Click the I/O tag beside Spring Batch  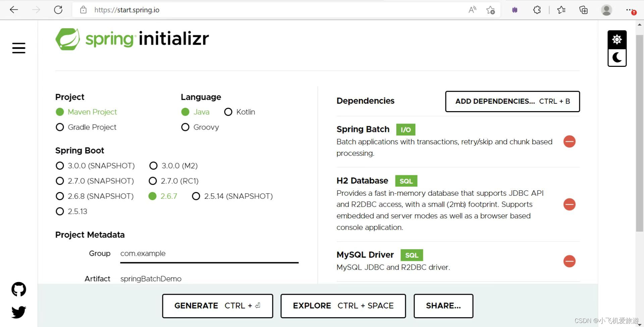click(406, 130)
